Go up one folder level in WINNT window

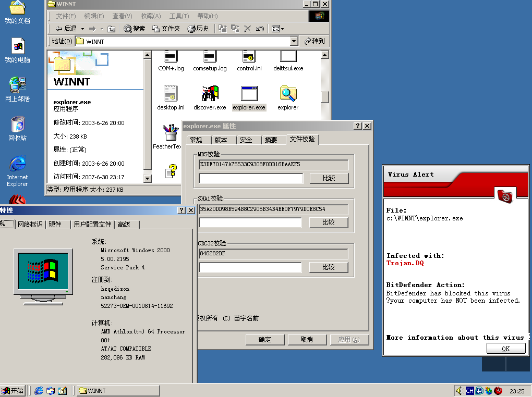tap(111, 29)
